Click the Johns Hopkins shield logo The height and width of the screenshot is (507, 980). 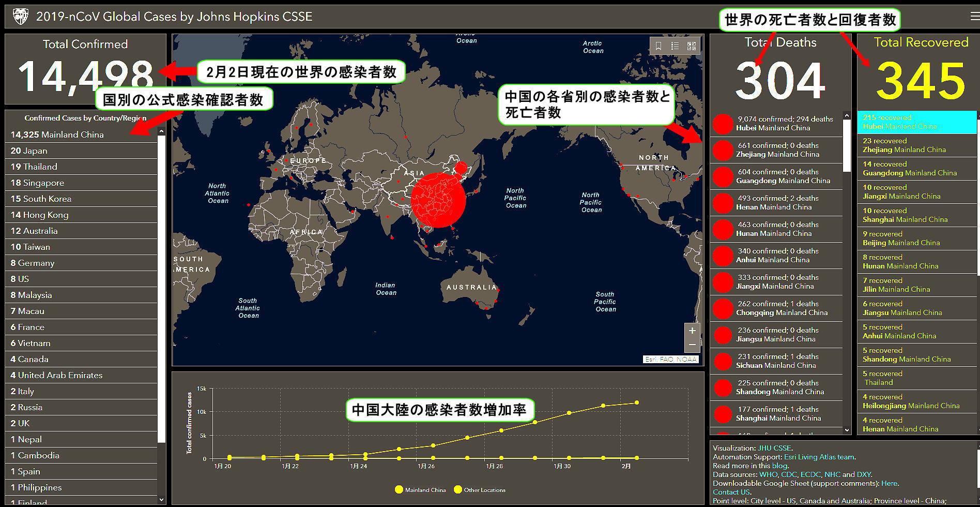coord(21,17)
